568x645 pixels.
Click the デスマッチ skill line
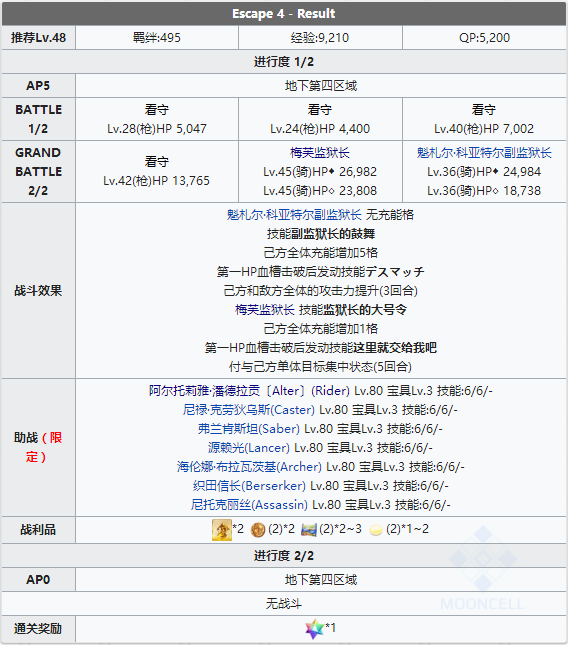click(x=321, y=271)
